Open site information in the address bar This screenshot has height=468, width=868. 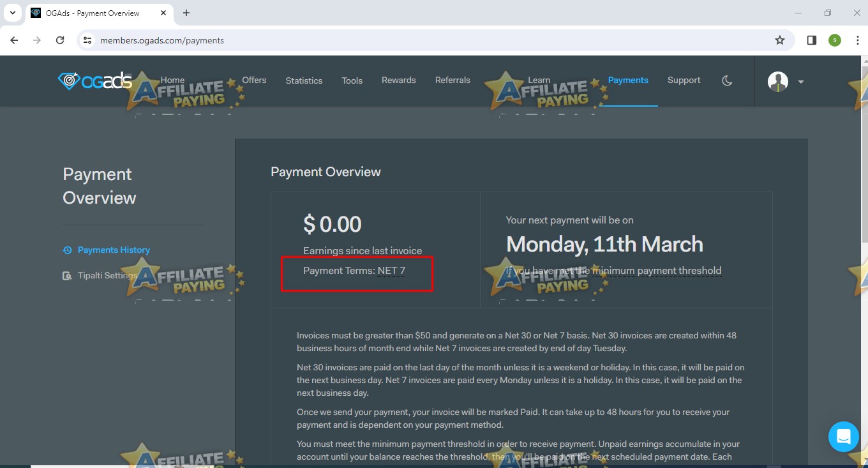pos(87,40)
